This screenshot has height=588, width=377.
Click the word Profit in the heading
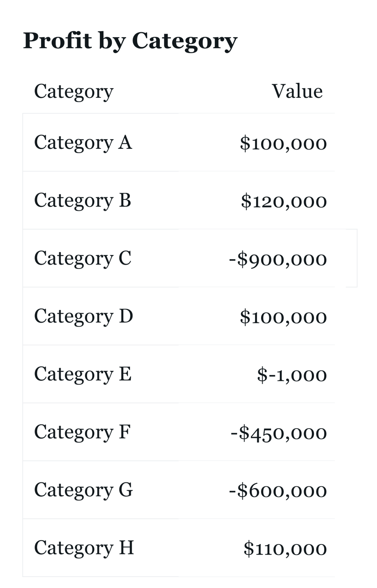(57, 40)
